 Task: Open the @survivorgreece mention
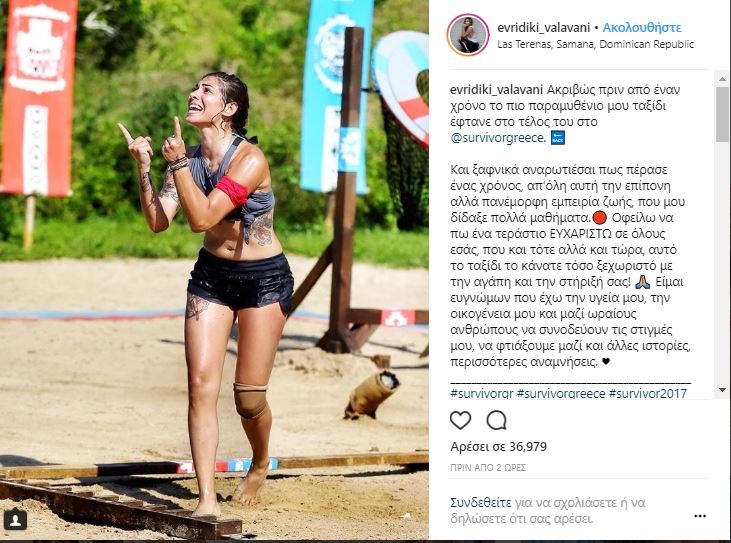point(498,138)
